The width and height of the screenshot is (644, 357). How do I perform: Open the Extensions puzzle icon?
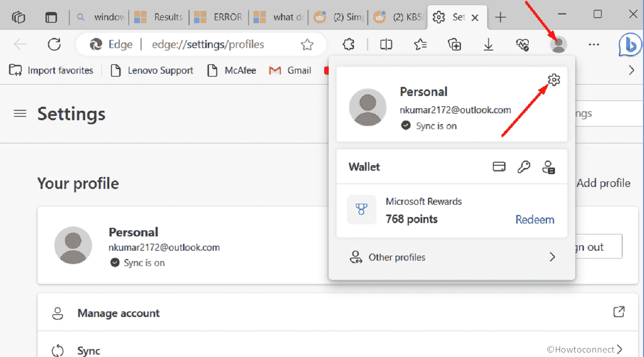coord(349,45)
